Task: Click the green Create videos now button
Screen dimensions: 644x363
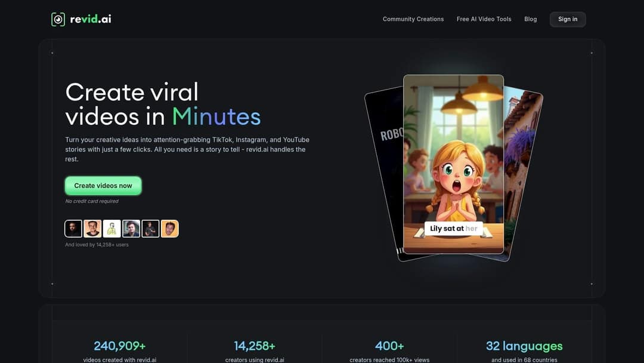Action: click(103, 186)
